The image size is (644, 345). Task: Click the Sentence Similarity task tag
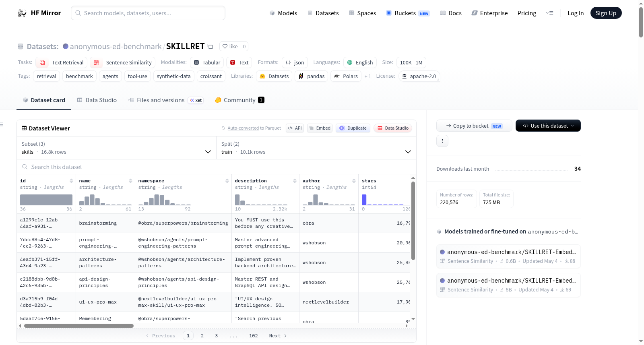[x=123, y=62]
